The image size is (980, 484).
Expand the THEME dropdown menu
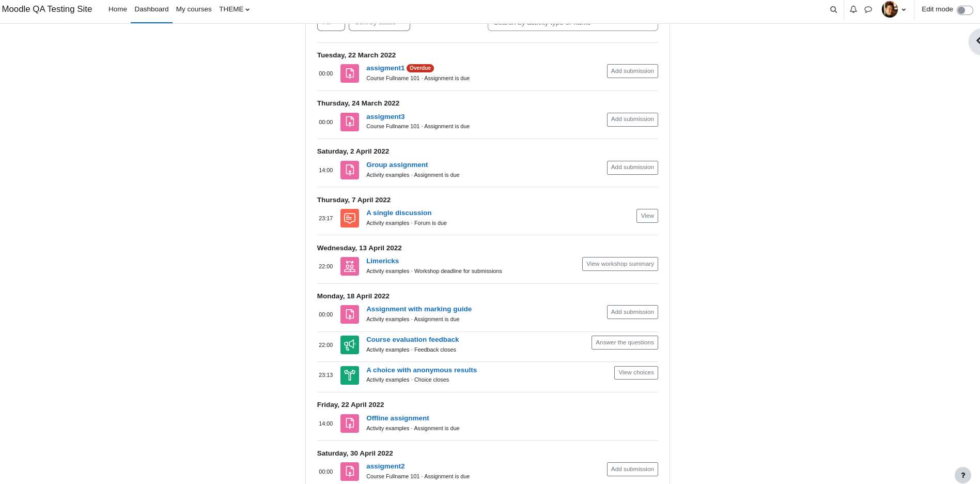pos(234,9)
